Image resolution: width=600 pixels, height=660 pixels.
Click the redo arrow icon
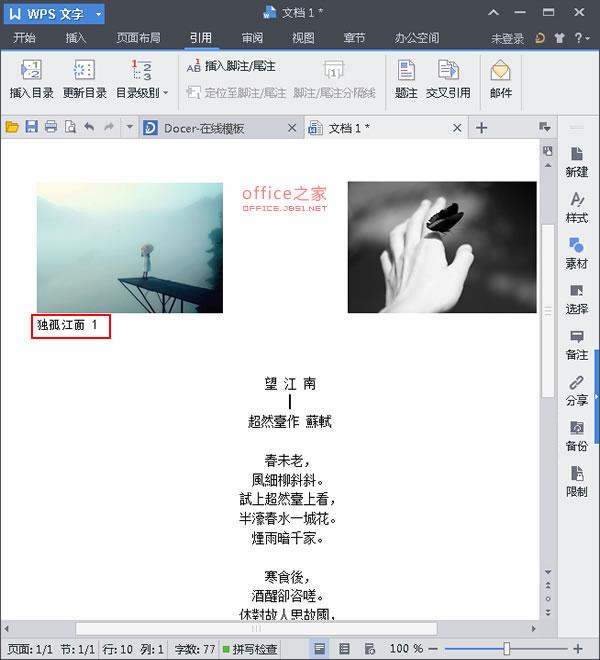tap(109, 127)
